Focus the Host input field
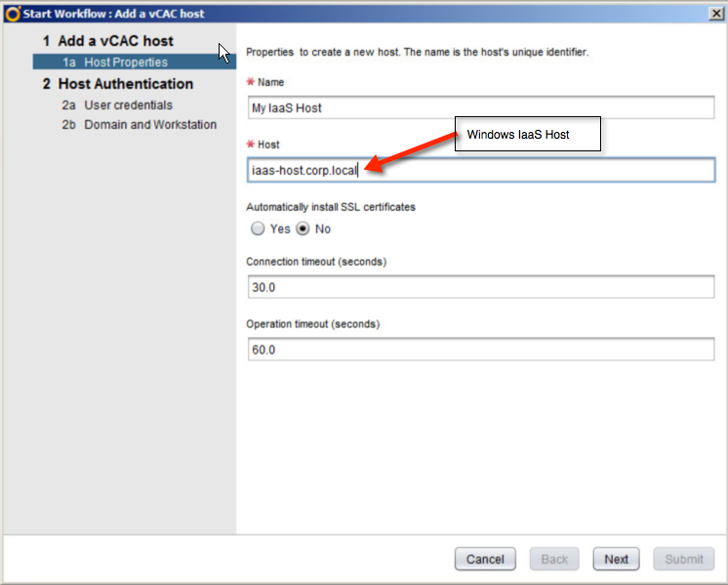 tap(481, 170)
